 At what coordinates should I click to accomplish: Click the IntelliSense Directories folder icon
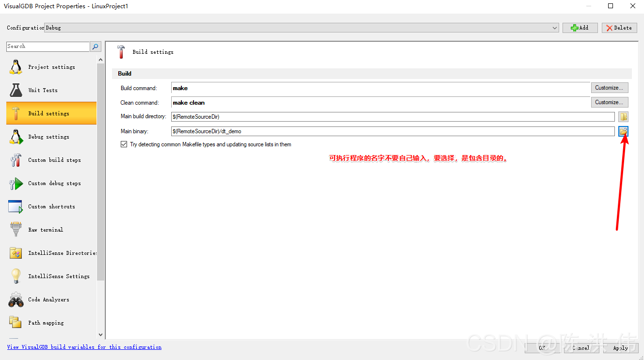(x=16, y=253)
